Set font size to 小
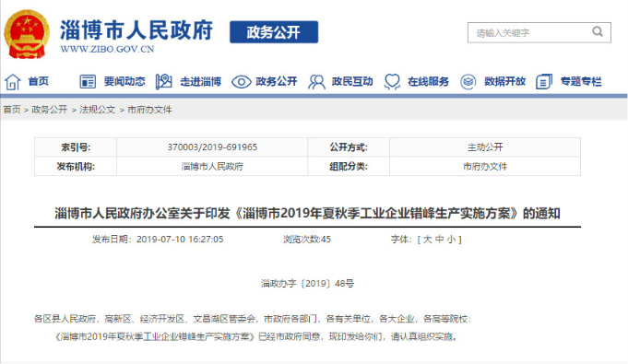 tap(451, 240)
